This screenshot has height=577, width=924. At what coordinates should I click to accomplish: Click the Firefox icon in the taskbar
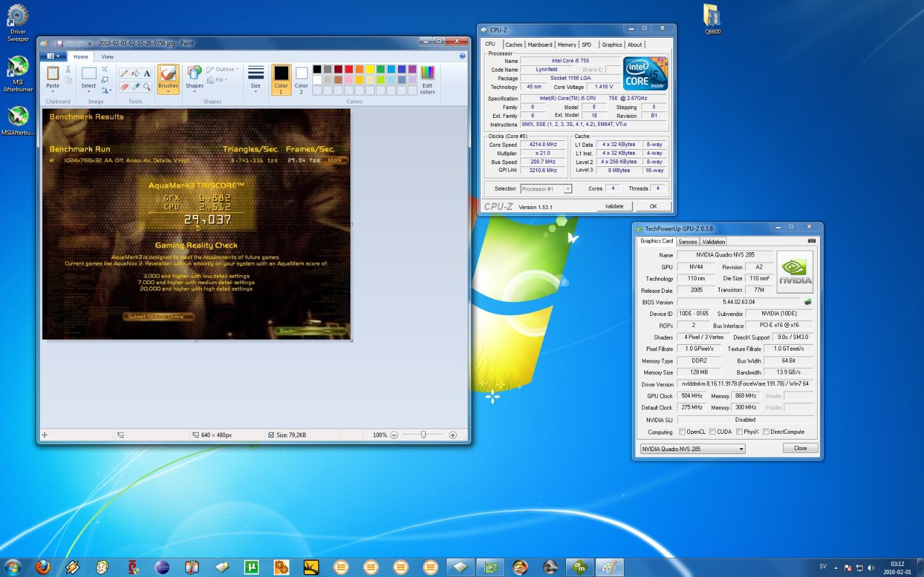click(43, 567)
